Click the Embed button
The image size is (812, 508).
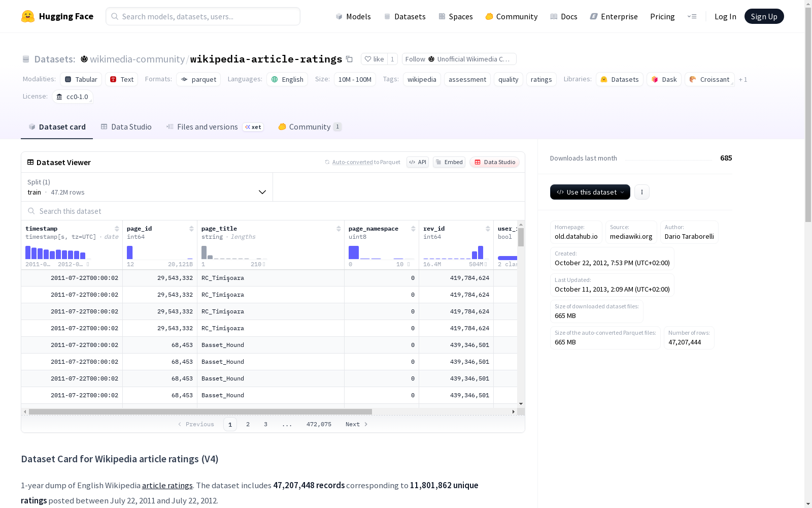pos(449,162)
